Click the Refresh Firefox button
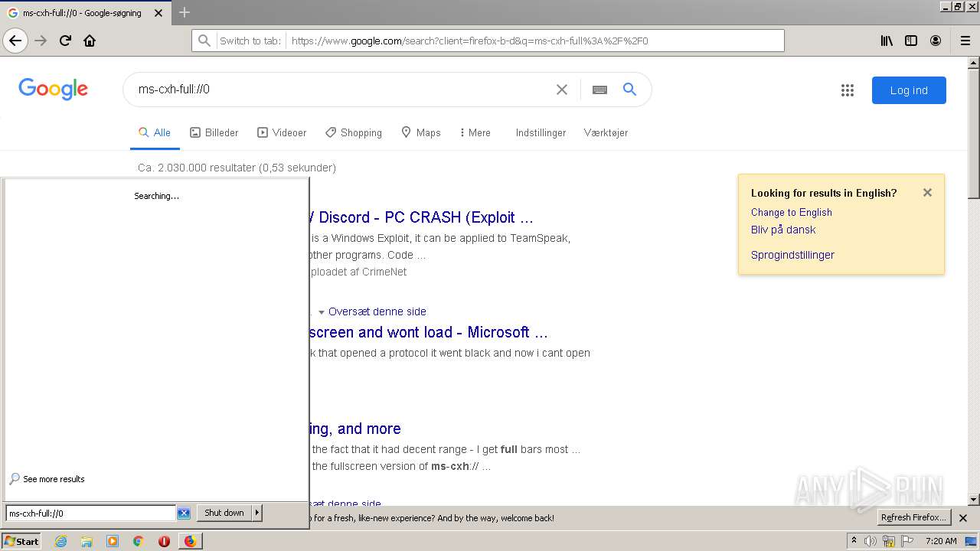 tap(913, 517)
